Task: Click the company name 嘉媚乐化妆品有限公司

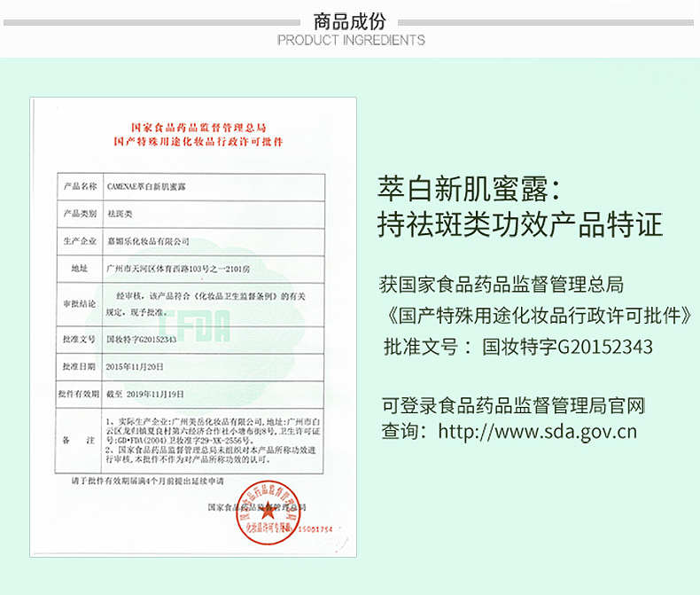Action: 148,242
